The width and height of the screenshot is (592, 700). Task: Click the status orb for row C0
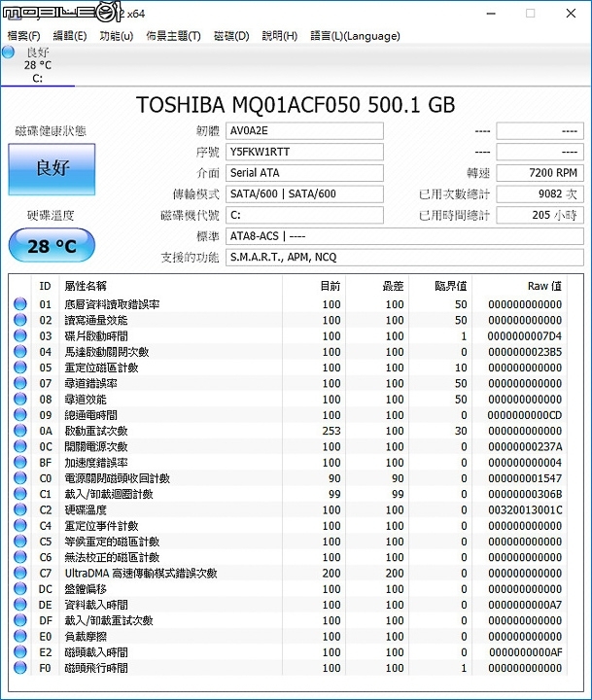20,478
